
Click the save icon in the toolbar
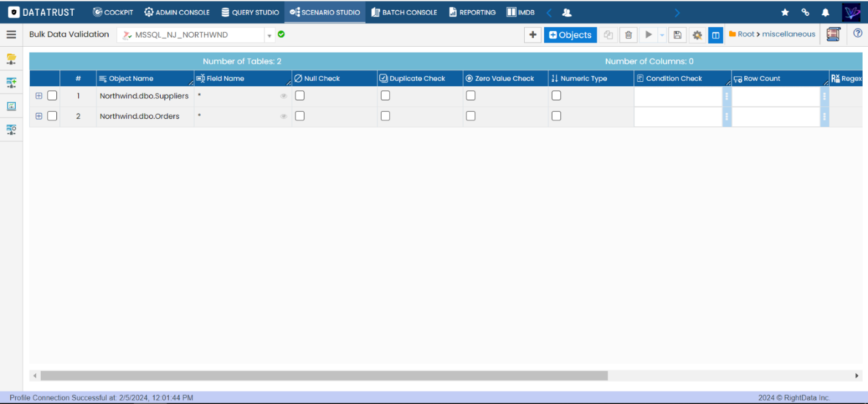pyautogui.click(x=678, y=35)
